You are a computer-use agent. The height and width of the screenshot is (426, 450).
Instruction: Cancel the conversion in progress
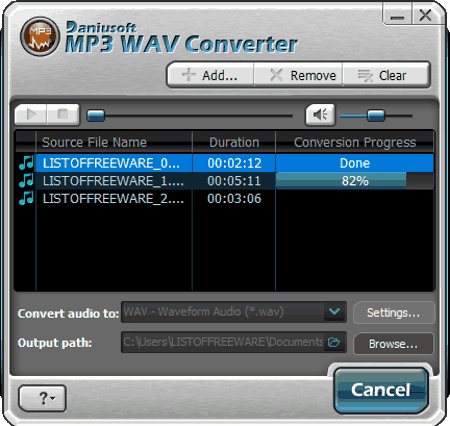381,390
